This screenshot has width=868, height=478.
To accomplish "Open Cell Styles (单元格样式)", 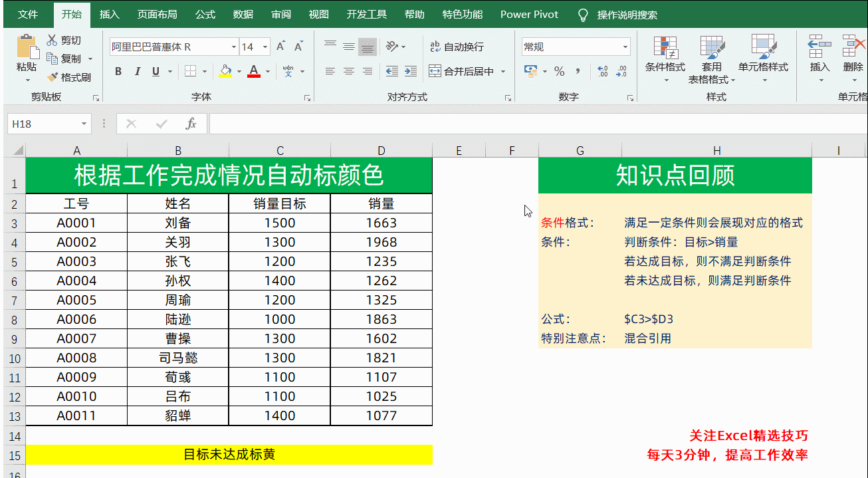I will (x=763, y=59).
